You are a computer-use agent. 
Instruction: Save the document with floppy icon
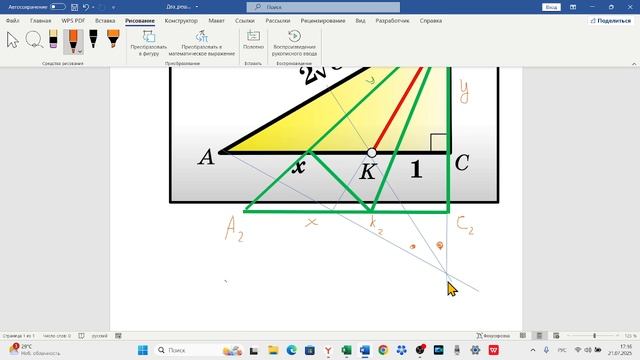pos(74,7)
